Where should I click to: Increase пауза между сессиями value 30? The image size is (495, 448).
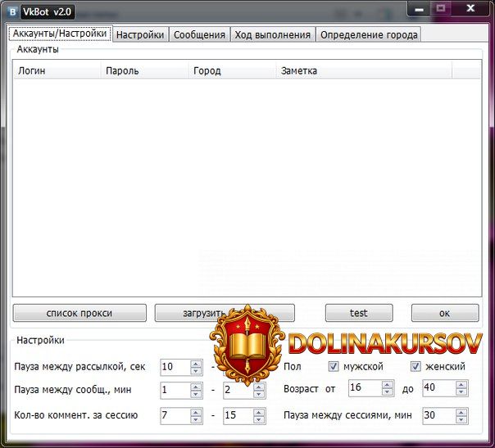point(461,412)
